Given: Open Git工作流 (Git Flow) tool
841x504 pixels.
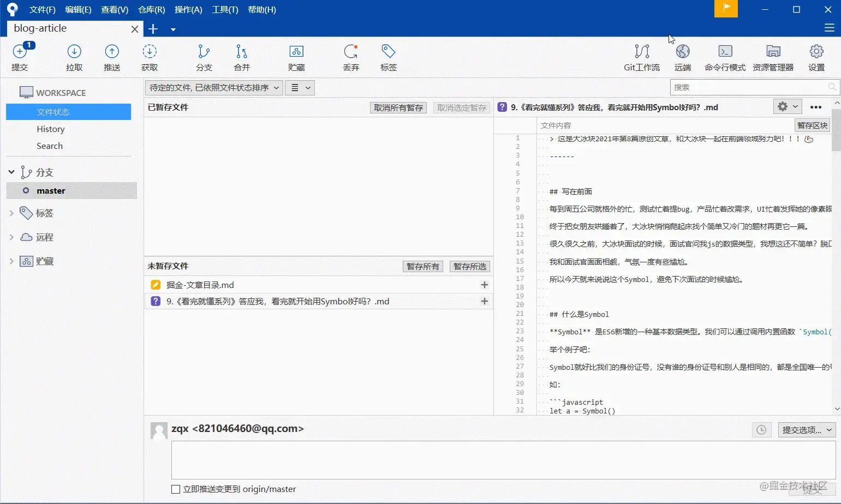Looking at the screenshot, I should [x=642, y=57].
